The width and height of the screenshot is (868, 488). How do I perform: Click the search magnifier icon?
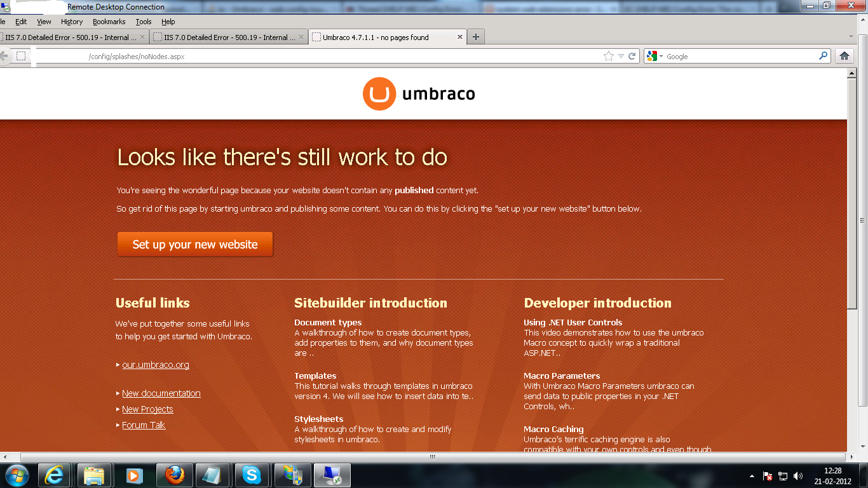(x=824, y=56)
